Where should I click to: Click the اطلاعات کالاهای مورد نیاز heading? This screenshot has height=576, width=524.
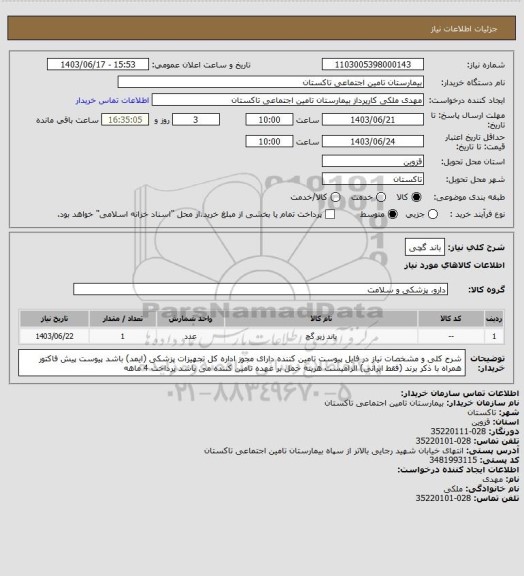click(x=454, y=265)
